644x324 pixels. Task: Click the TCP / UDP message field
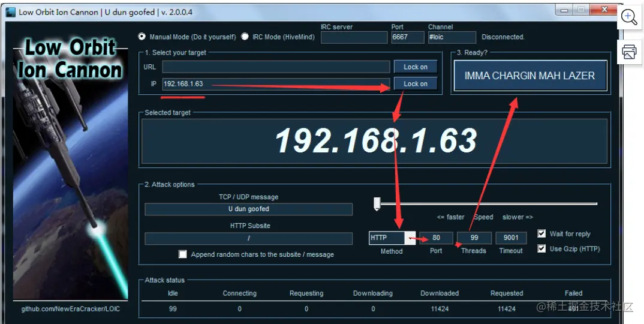[x=248, y=209]
